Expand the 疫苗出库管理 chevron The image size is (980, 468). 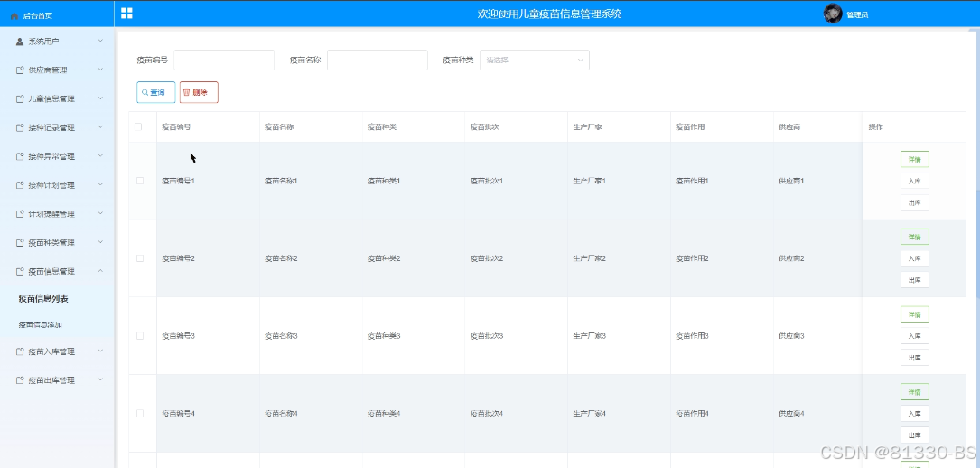click(x=100, y=380)
